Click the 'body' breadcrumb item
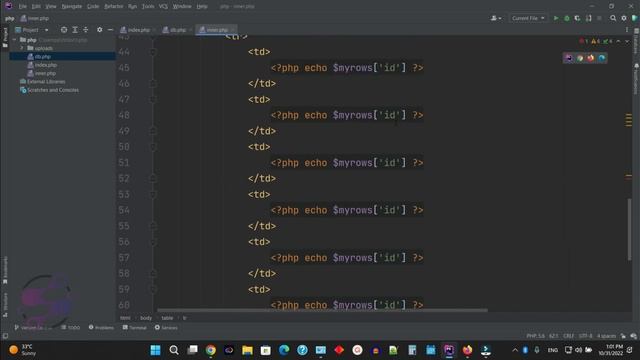640x360 pixels. 146,318
